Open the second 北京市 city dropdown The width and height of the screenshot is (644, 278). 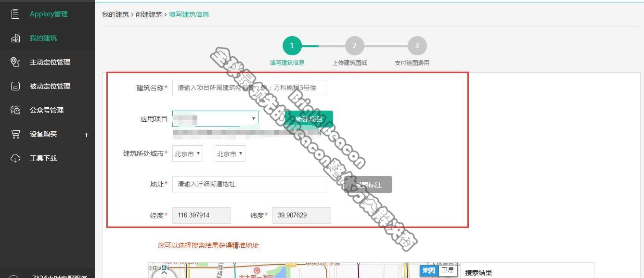230,154
